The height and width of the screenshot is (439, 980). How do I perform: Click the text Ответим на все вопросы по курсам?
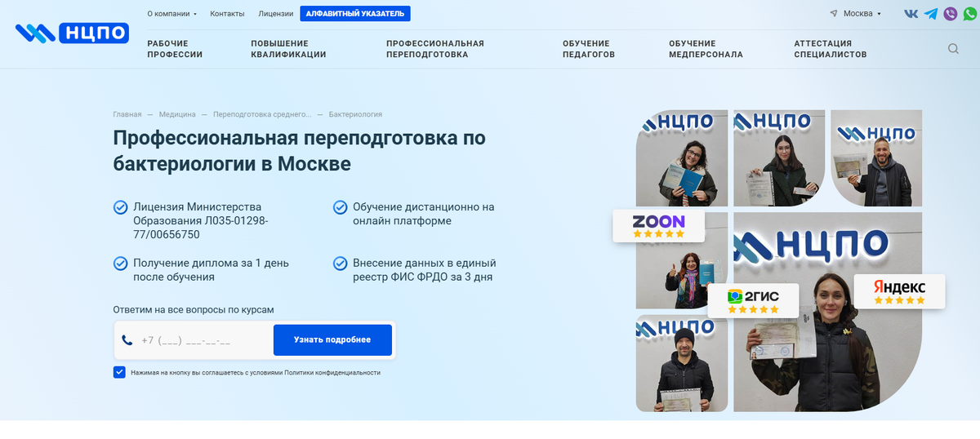[x=194, y=309]
